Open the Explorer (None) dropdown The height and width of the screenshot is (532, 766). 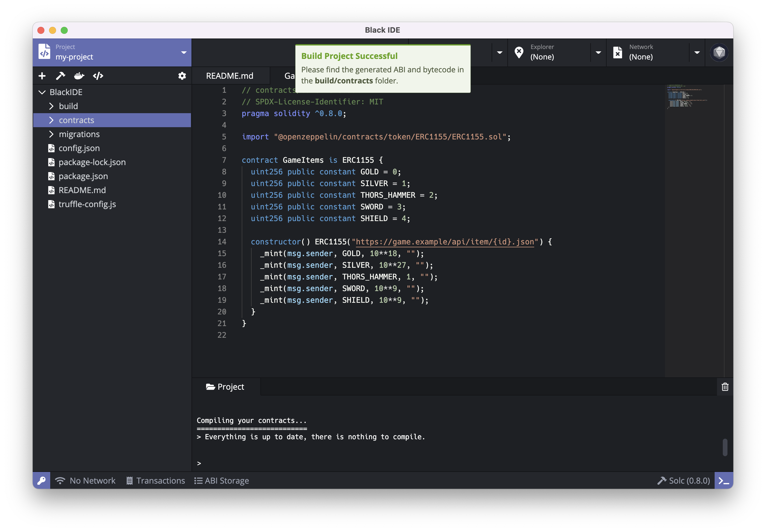tap(598, 52)
